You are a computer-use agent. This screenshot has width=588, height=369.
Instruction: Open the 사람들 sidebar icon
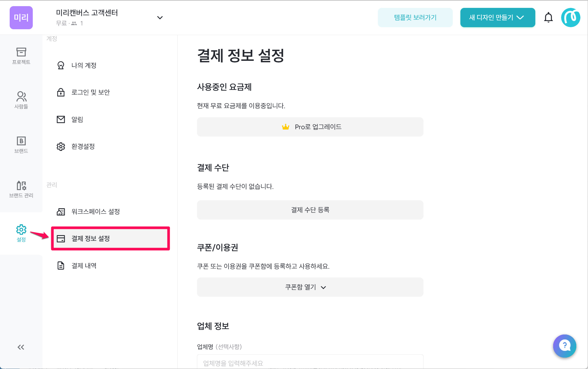[21, 100]
